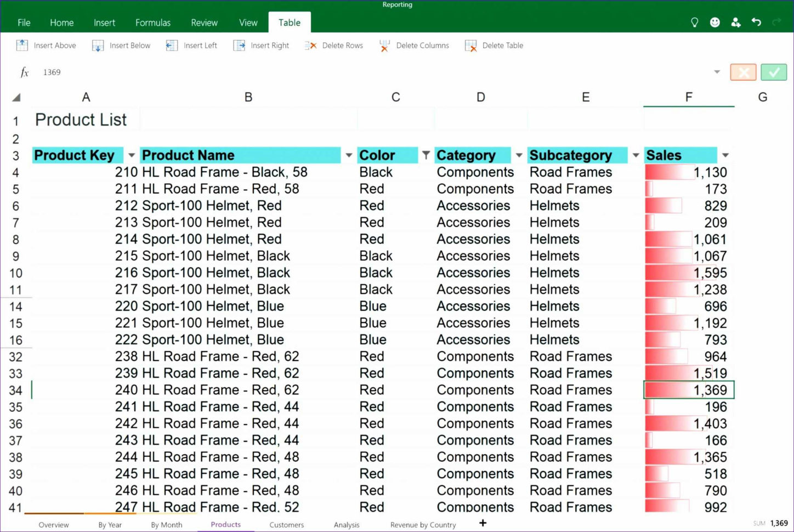Open the Customers sheet tab
The image size is (794, 532).
(286, 524)
